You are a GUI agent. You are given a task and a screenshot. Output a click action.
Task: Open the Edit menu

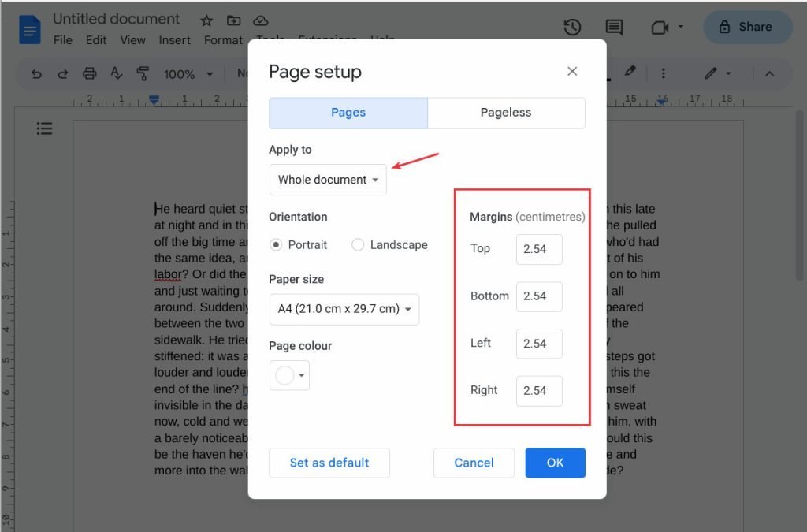[x=95, y=39]
